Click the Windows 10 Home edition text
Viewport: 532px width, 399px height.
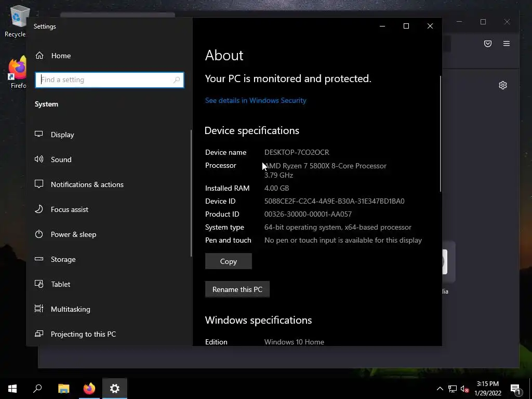click(294, 342)
